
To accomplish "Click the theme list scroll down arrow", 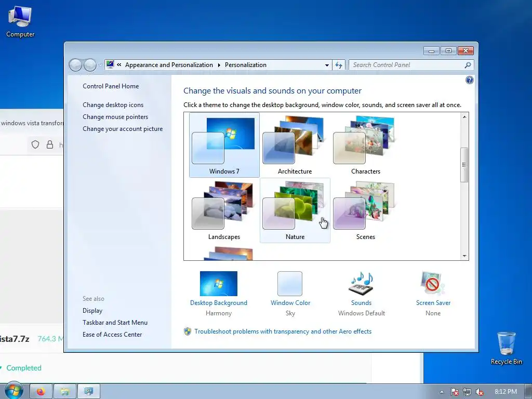I will click(464, 256).
